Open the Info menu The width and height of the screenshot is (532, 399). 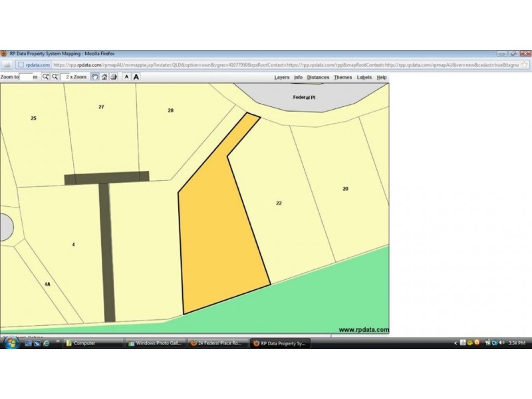298,77
